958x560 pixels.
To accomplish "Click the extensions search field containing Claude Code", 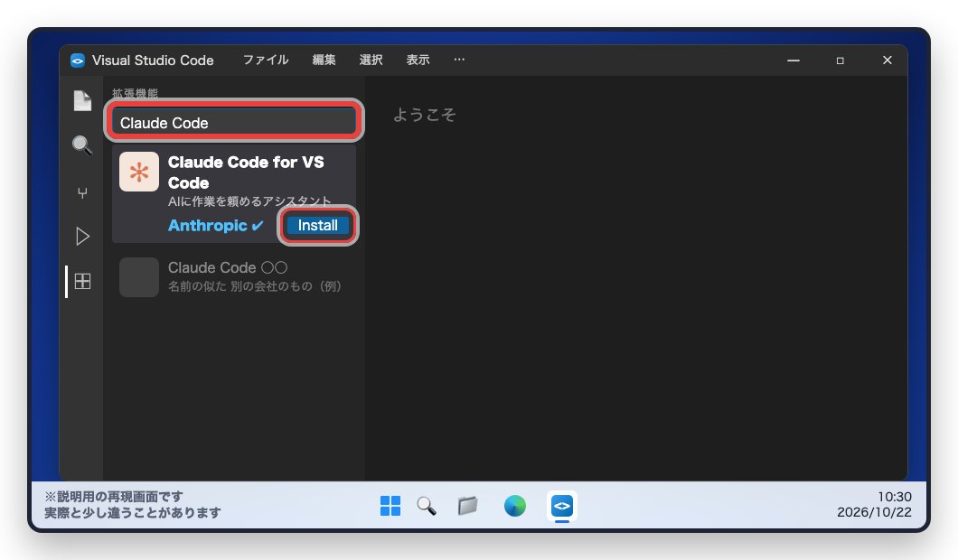I will click(x=234, y=122).
